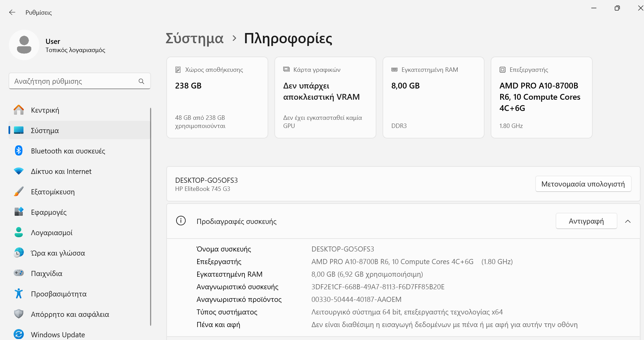Open Απόρρητο και ασφάλεια
Image resolution: width=644 pixels, height=340 pixels.
[80, 314]
